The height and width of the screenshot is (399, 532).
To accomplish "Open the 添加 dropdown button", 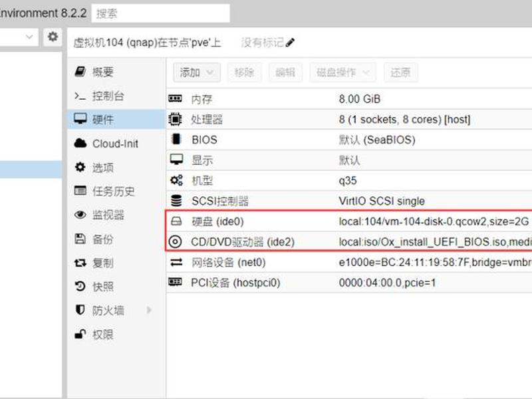I will tap(197, 72).
